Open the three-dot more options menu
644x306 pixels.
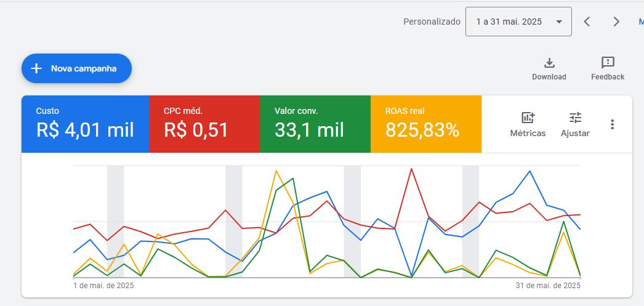point(612,124)
